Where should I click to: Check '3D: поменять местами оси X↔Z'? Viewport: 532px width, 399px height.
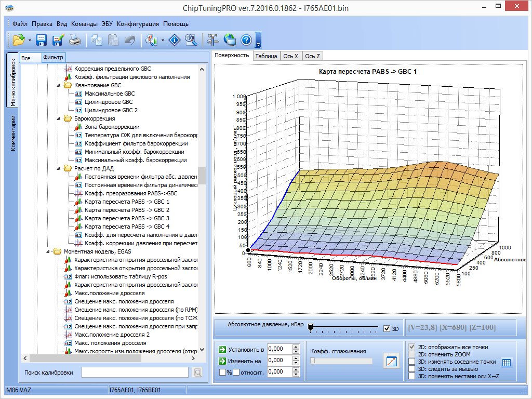pyautogui.click(x=412, y=376)
